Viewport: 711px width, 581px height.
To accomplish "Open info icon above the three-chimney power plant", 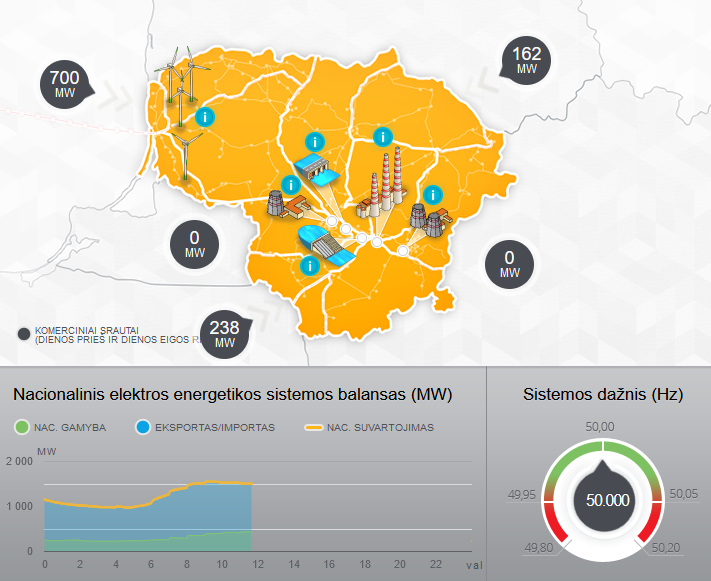I will pos(380,137).
